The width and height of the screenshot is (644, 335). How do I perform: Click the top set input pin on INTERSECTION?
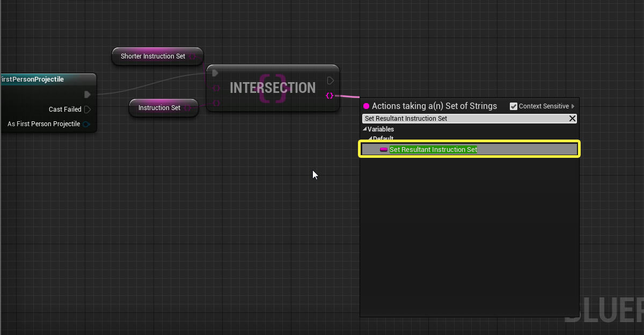coord(216,88)
